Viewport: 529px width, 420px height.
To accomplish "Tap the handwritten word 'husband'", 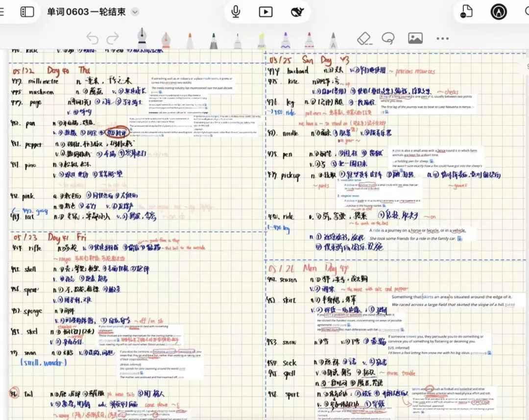I will (x=298, y=71).
